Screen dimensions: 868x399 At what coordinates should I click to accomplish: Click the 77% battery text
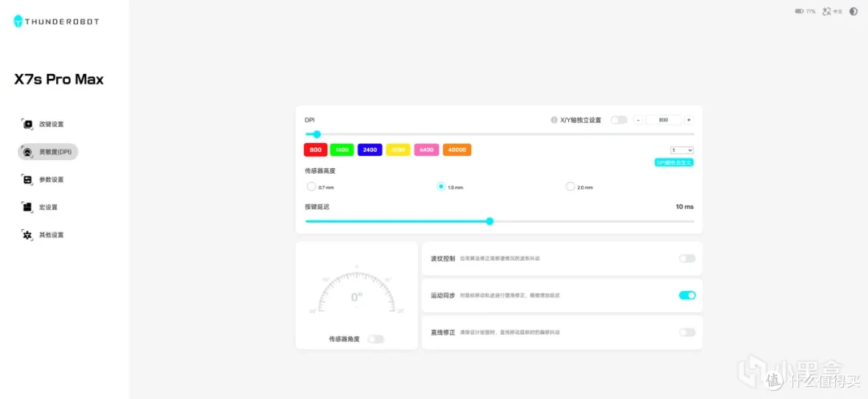[810, 11]
